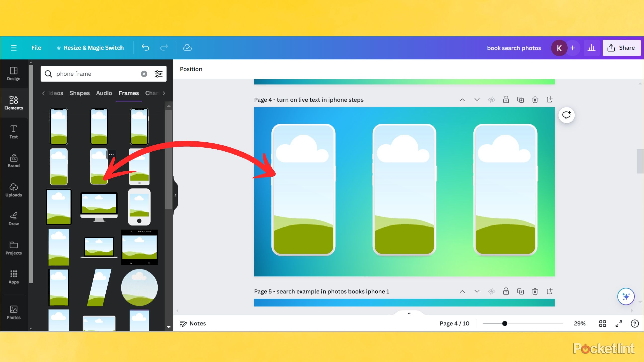Image resolution: width=644 pixels, height=362 pixels.
Task: Click the Share button
Action: pyautogui.click(x=622, y=48)
